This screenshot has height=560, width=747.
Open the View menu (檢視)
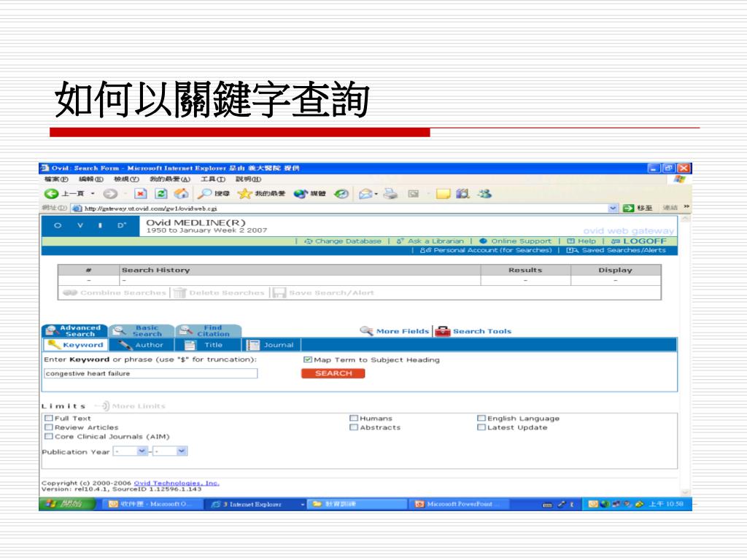coord(126,179)
